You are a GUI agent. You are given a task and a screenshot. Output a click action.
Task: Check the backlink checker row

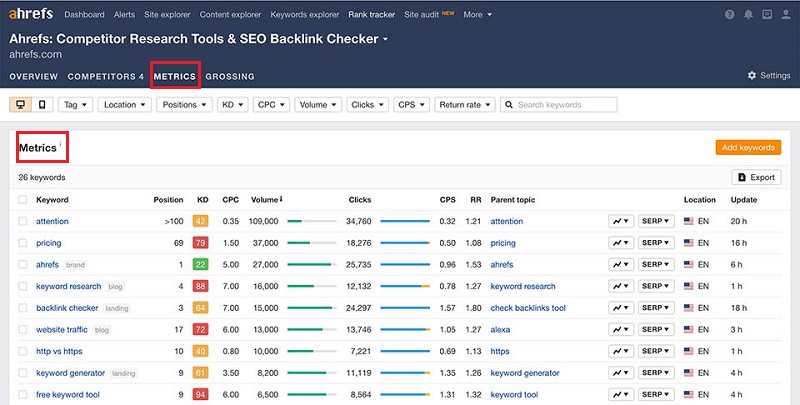(22, 308)
